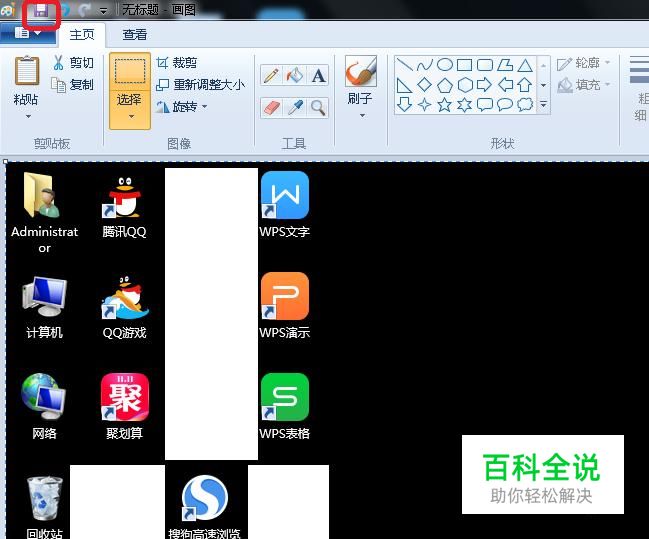Click the 粘贴 clipboard icon
The image size is (649, 539).
27,70
